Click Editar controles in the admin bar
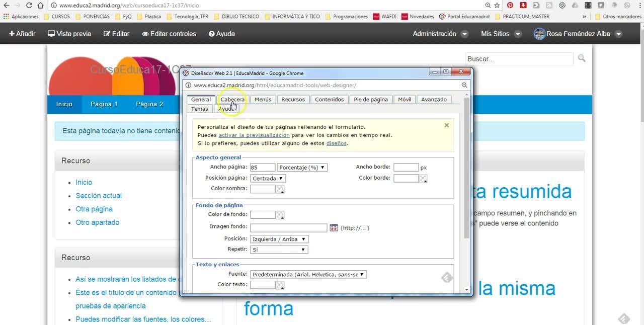 tap(169, 34)
